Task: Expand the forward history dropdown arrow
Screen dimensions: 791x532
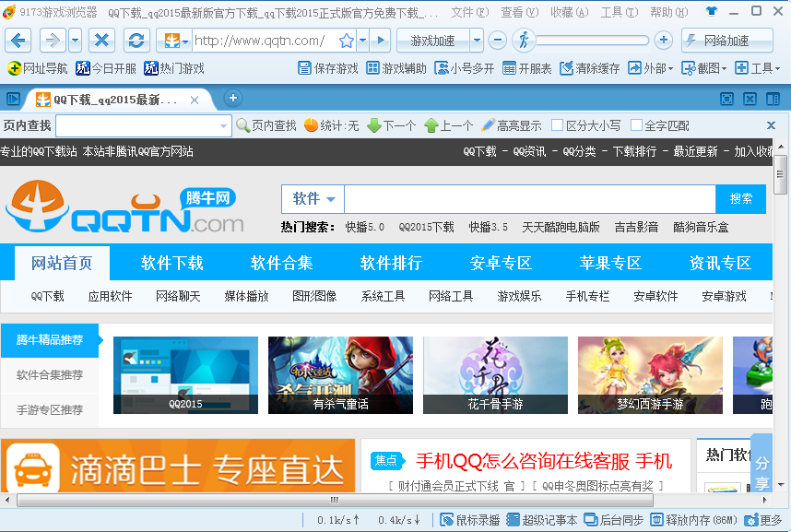Action: (76, 41)
